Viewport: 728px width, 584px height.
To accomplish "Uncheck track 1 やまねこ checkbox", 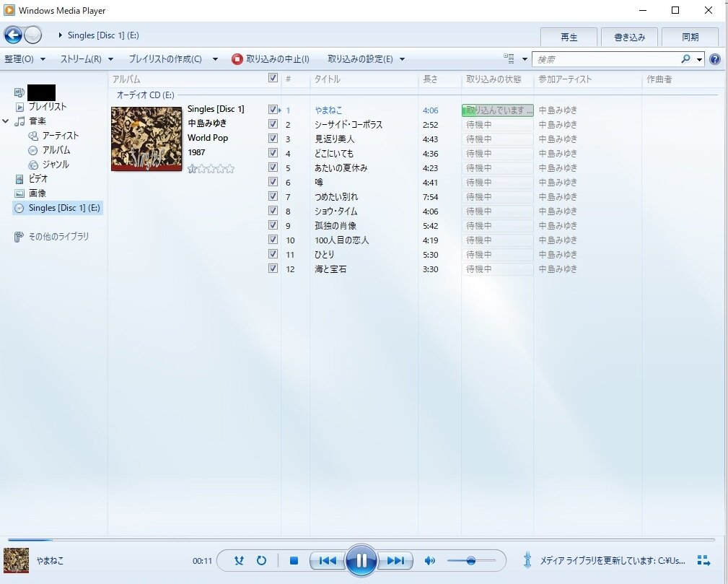I will click(273, 110).
